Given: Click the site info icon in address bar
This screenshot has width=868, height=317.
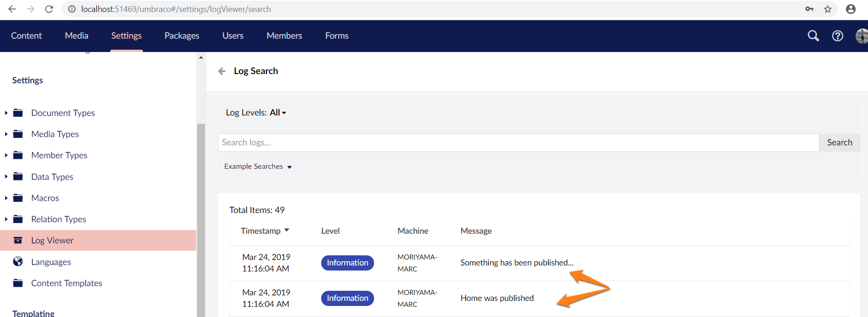Looking at the screenshot, I should pos(71,9).
